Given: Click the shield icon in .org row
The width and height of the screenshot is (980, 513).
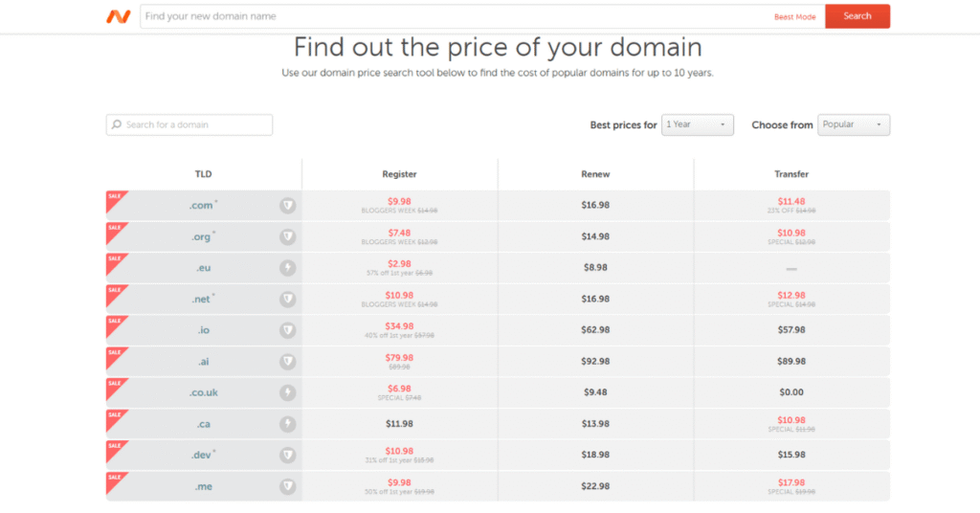Looking at the screenshot, I should (287, 236).
